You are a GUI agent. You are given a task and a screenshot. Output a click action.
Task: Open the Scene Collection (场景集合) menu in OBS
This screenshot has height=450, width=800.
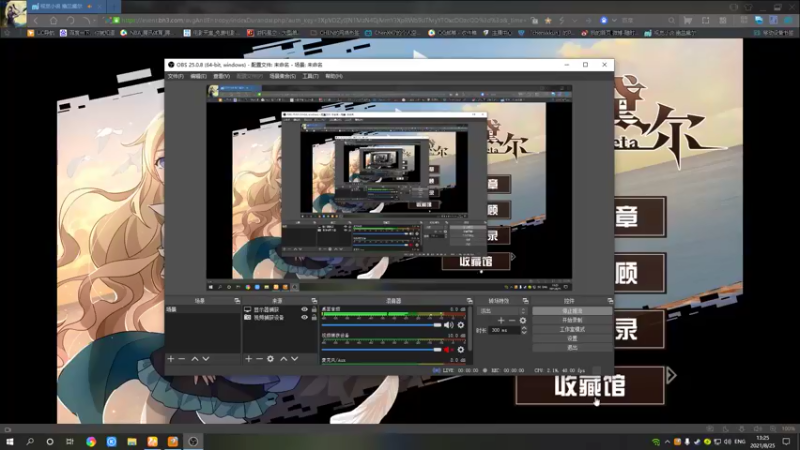tap(283, 76)
